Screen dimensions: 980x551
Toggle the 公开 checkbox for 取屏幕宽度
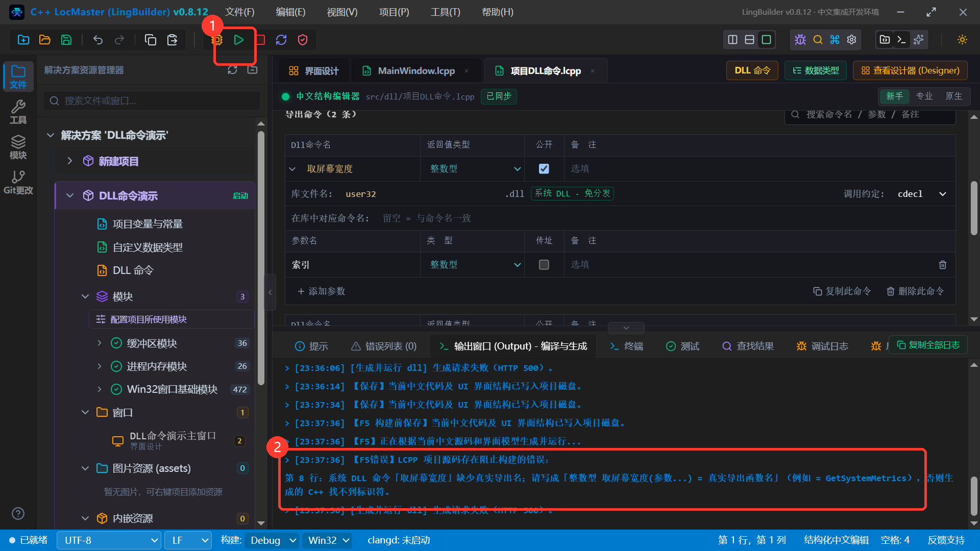tap(544, 169)
